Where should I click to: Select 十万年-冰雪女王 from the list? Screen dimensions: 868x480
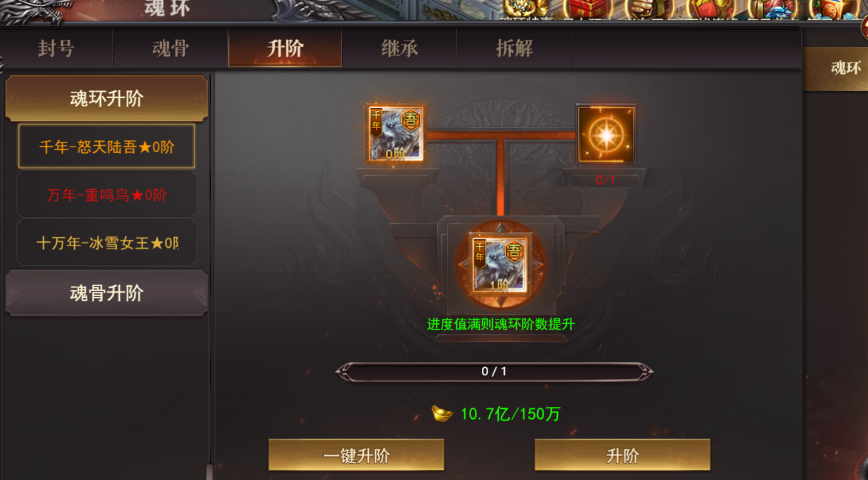click(107, 243)
